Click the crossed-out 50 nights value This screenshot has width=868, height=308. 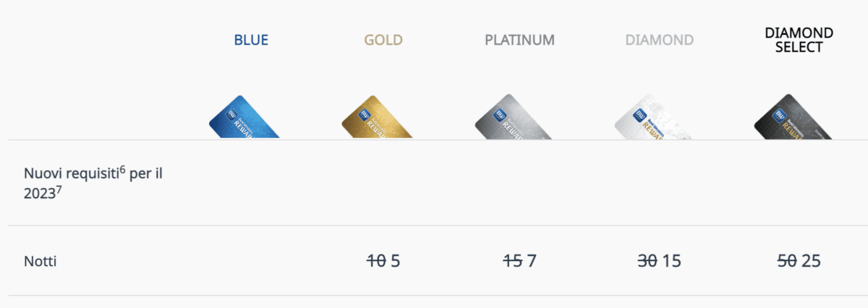click(787, 261)
